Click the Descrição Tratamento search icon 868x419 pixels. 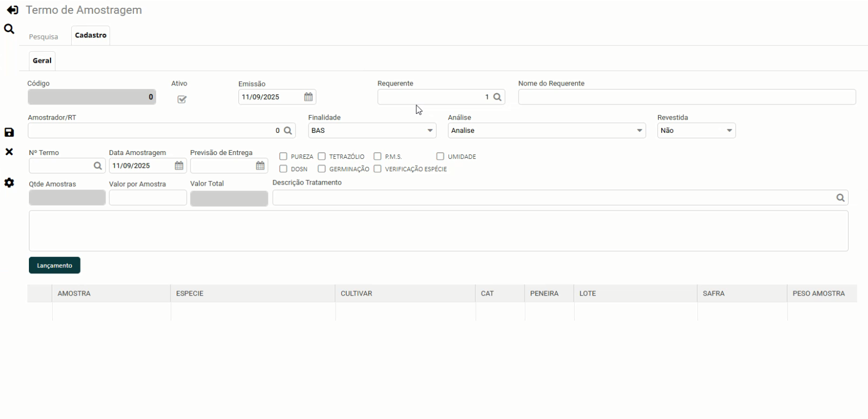(840, 198)
